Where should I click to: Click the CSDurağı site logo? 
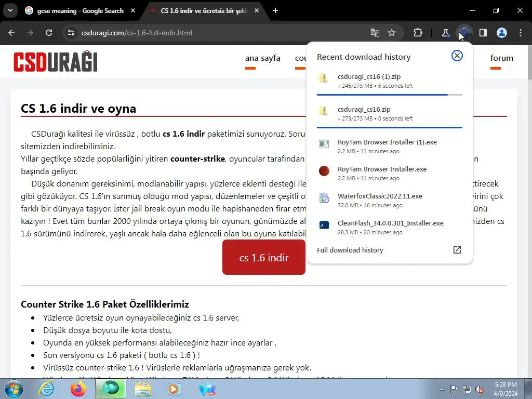[x=56, y=61]
